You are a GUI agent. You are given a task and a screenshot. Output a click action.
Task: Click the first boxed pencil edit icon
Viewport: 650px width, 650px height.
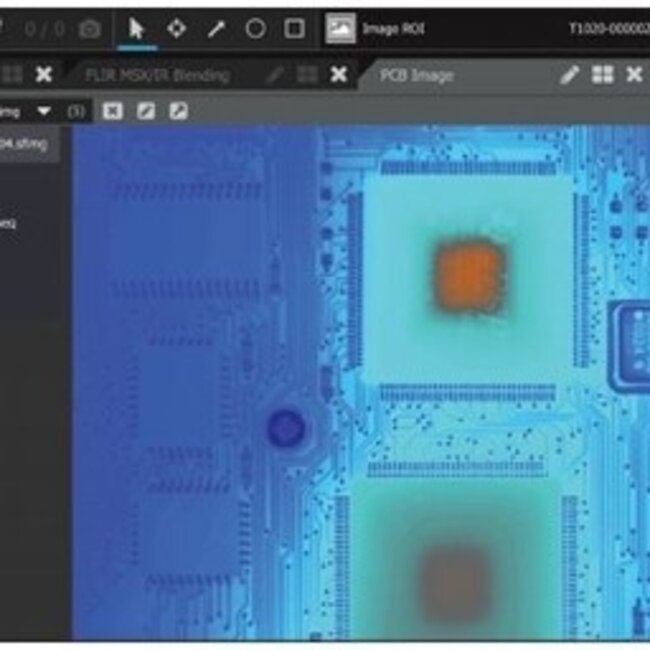[x=146, y=111]
